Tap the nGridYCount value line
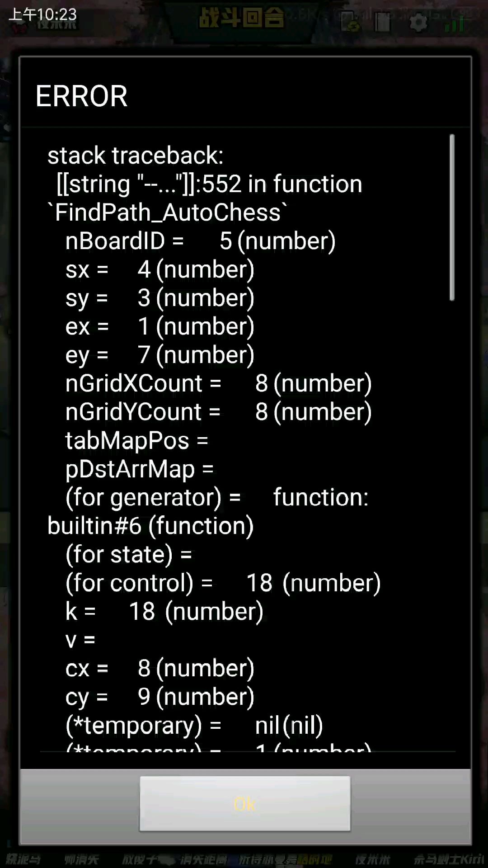 tap(218, 412)
